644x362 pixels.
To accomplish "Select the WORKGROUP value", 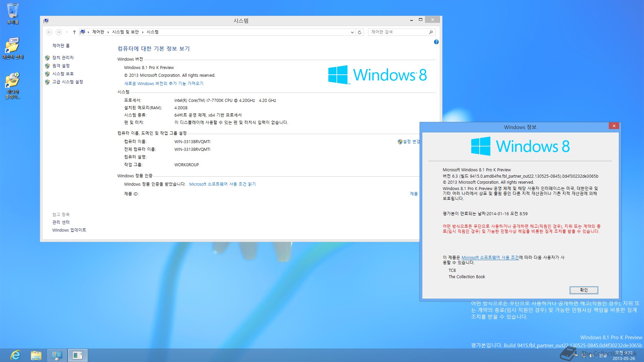I will click(186, 165).
